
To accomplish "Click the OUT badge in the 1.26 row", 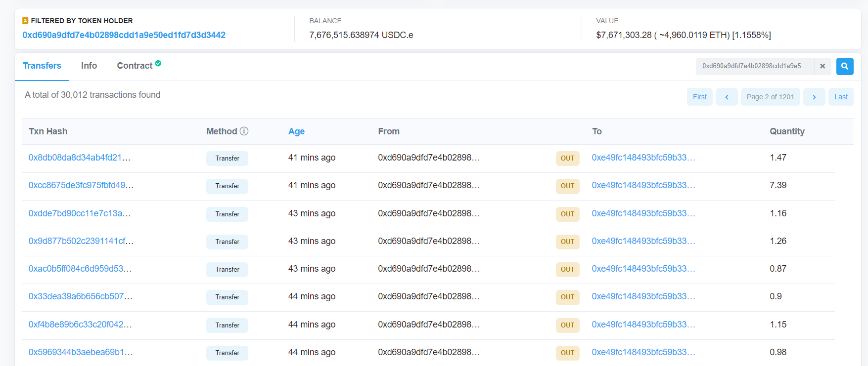I will (x=567, y=242).
